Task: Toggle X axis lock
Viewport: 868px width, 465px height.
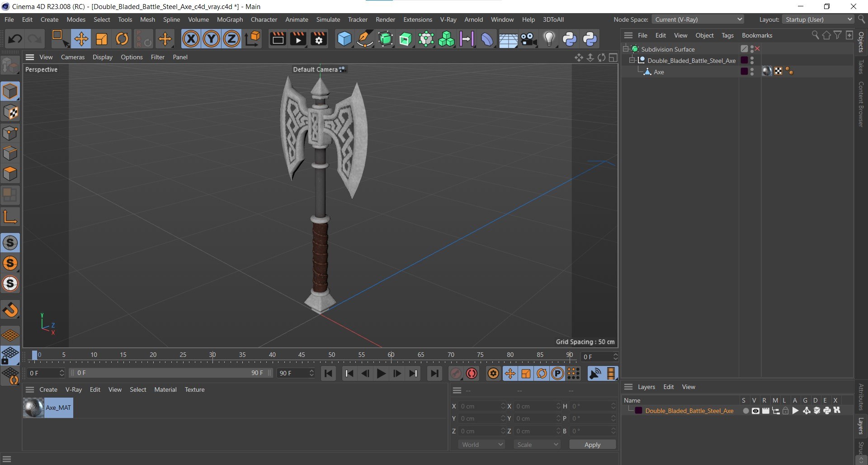Action: click(x=191, y=39)
